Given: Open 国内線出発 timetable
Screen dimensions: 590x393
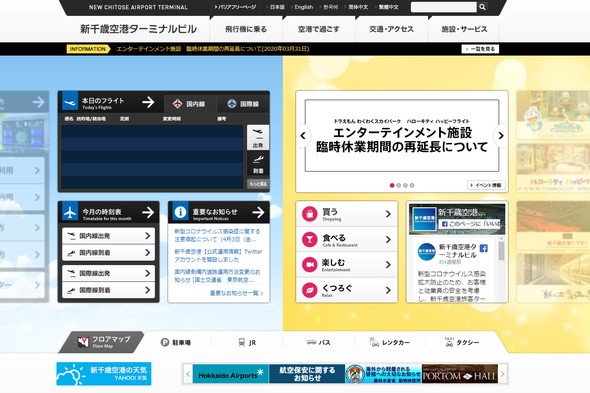Looking at the screenshot, I should pos(108,236).
